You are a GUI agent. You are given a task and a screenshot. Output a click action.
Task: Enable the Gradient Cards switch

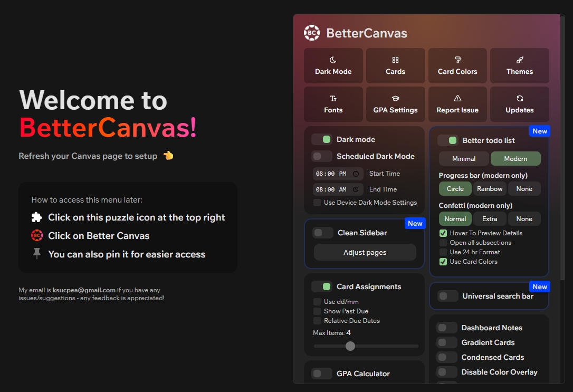[x=447, y=342]
